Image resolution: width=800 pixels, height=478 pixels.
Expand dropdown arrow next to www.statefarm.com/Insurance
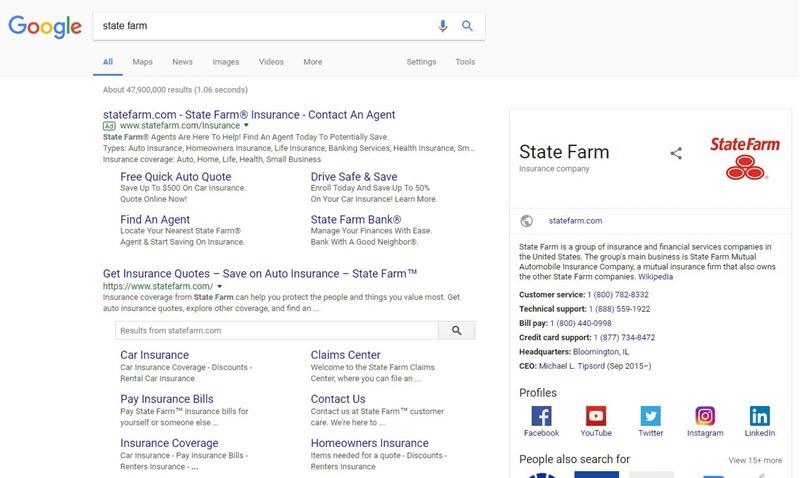pos(246,125)
